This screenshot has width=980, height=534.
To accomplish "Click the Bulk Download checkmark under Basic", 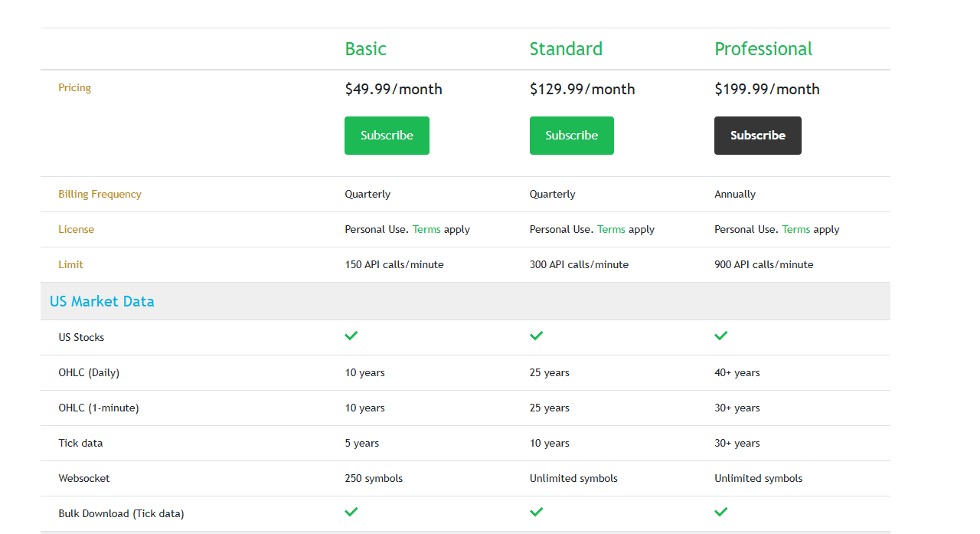I will pyautogui.click(x=351, y=512).
